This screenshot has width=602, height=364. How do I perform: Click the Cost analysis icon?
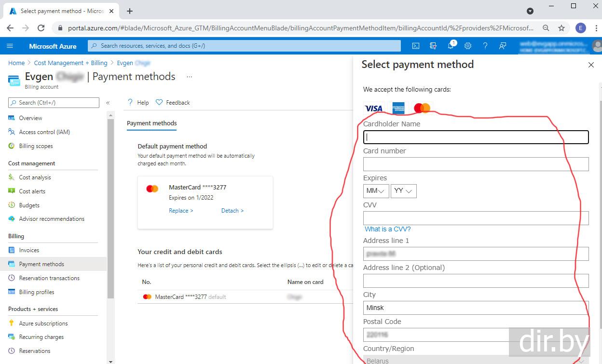12,177
